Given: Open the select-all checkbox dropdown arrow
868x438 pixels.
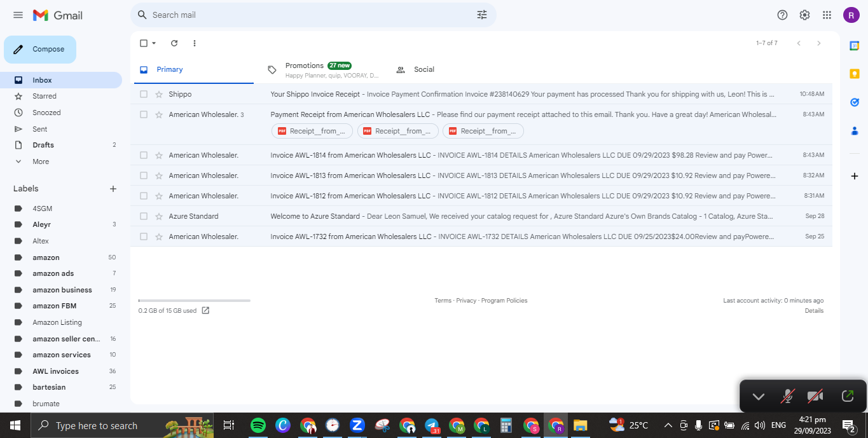Looking at the screenshot, I should tap(154, 43).
